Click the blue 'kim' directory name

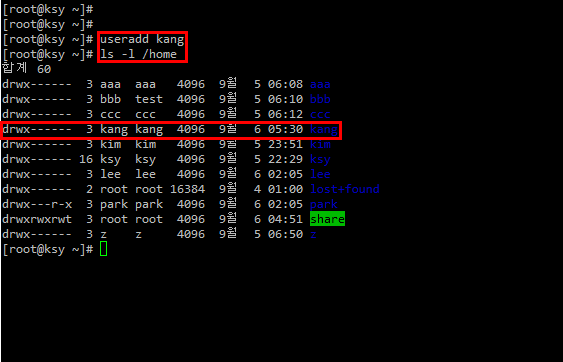(x=320, y=144)
